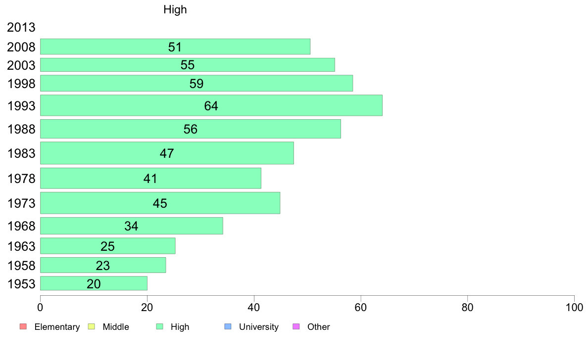The image size is (588, 364).
Task: Click the Other magenta legend swatch
Action: [296, 326]
